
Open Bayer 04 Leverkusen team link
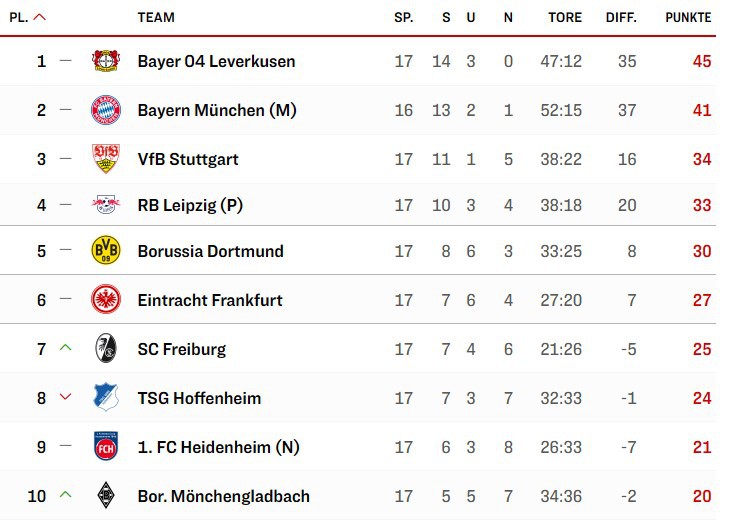coord(216,61)
